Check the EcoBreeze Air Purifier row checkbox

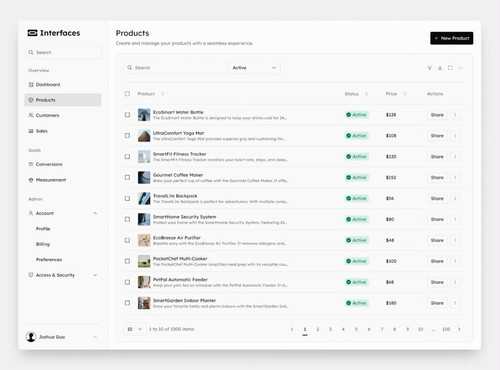click(x=127, y=240)
